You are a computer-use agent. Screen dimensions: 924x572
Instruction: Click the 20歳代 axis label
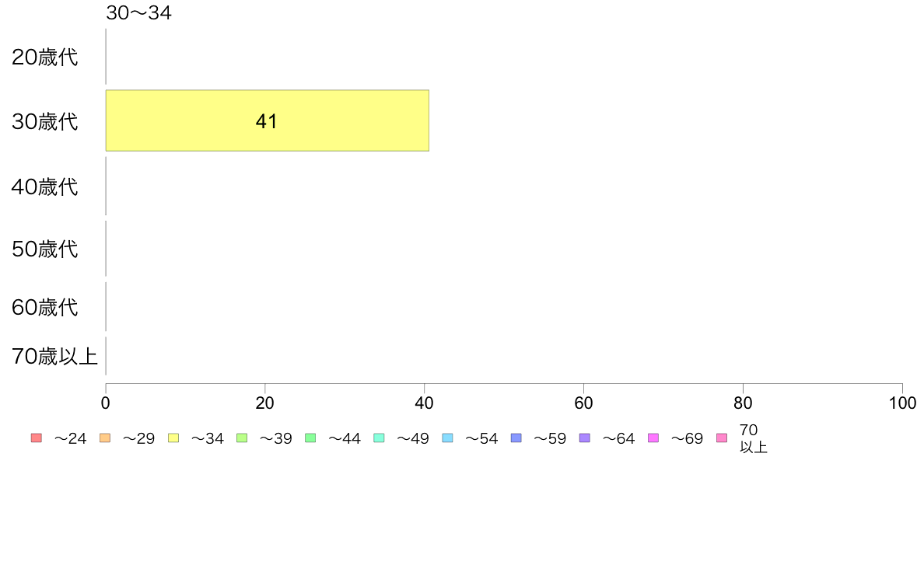[45, 58]
